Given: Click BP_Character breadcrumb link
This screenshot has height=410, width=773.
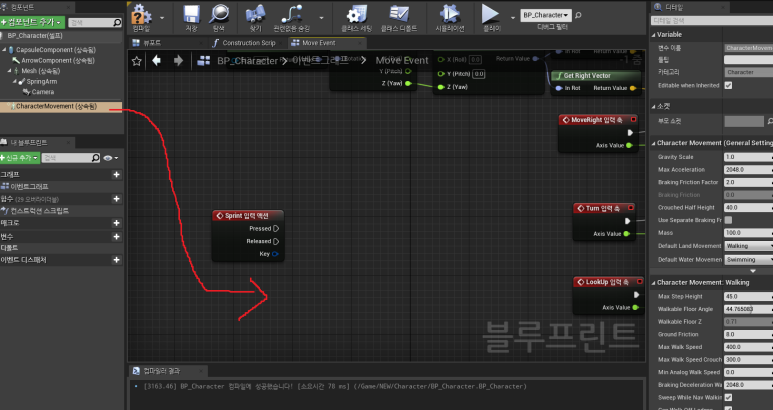Looking at the screenshot, I should coord(247,61).
